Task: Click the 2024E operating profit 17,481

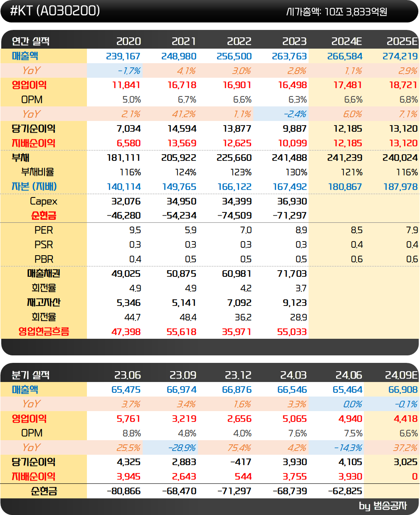Action: click(348, 85)
